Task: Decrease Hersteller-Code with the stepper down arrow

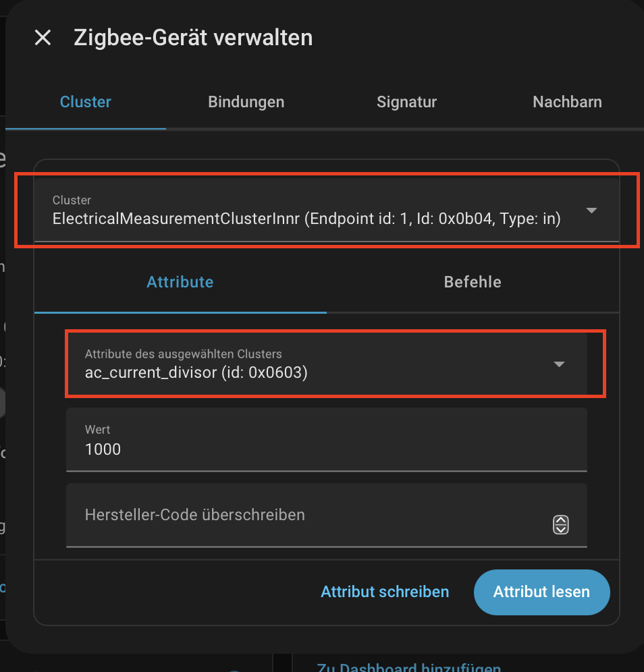Action: (x=561, y=529)
